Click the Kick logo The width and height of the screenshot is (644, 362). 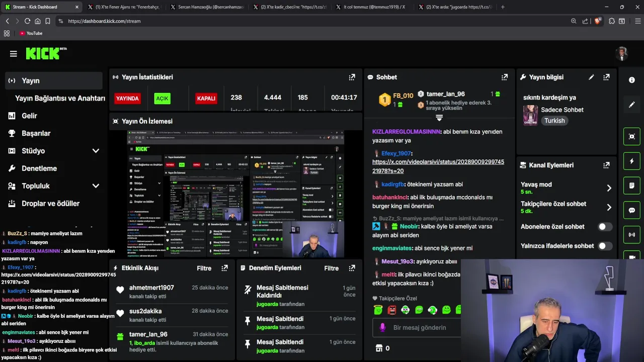[x=46, y=53]
